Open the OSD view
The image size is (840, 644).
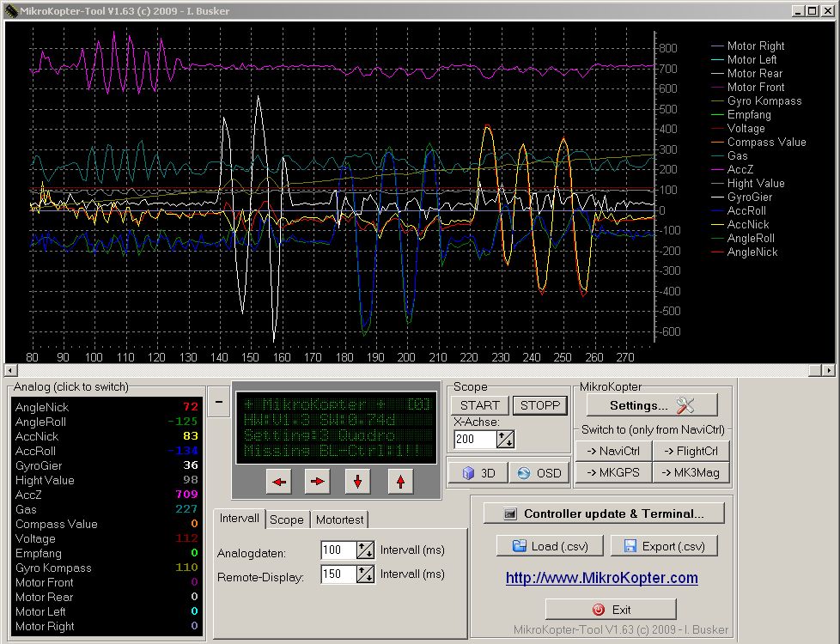[x=539, y=473]
